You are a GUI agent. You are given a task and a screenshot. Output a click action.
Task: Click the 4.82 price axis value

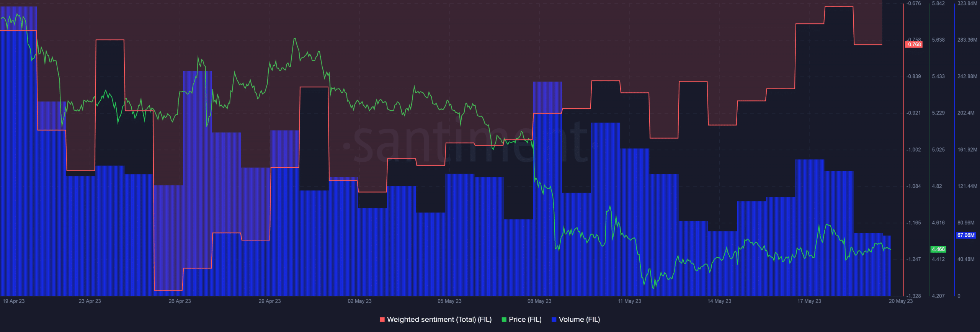pyautogui.click(x=937, y=186)
